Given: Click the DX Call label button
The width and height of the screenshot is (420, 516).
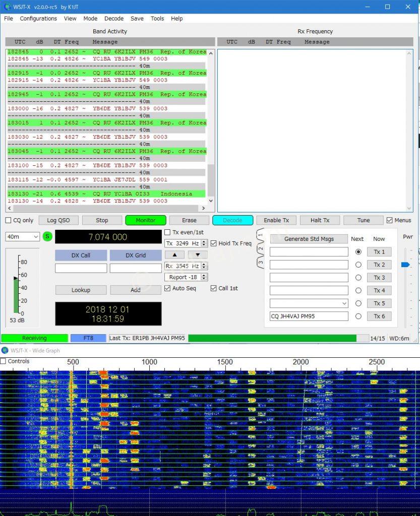Looking at the screenshot, I should 81,255.
